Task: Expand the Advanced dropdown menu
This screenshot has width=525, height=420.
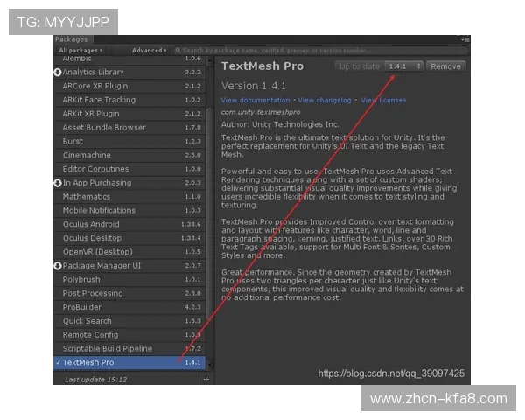Action: point(149,51)
